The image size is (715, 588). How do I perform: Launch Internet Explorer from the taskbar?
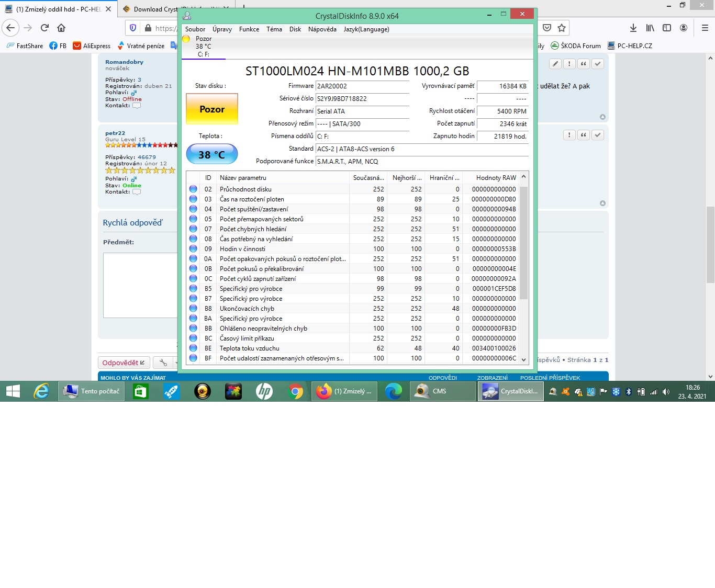tap(41, 391)
